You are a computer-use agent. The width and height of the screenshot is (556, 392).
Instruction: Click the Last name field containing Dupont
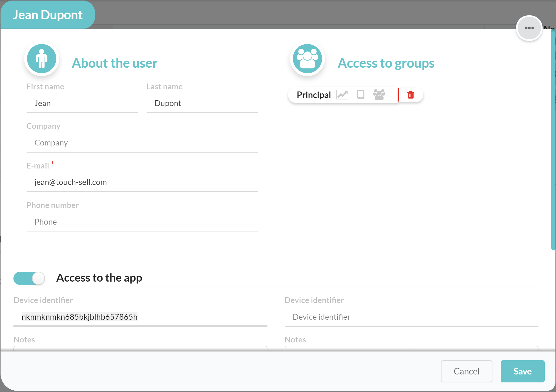click(x=202, y=104)
